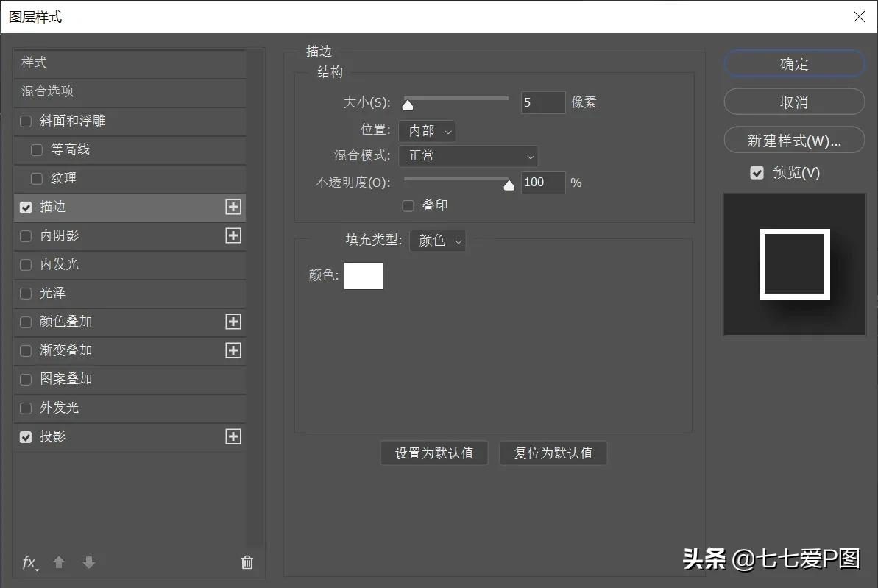Image resolution: width=878 pixels, height=588 pixels.
Task: Select 混合选项 in the styles list
Action: pos(129,91)
